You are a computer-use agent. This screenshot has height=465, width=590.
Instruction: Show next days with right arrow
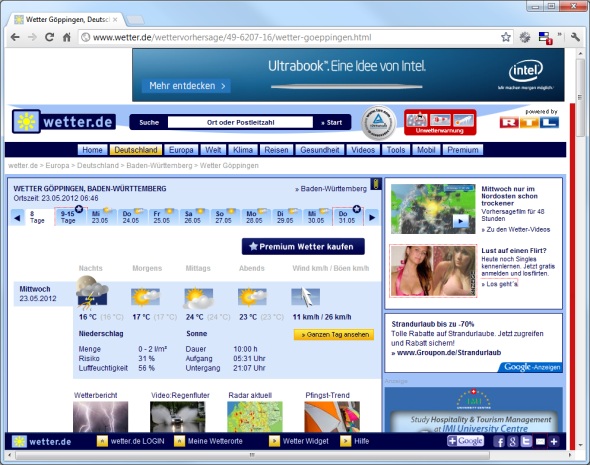(x=372, y=217)
